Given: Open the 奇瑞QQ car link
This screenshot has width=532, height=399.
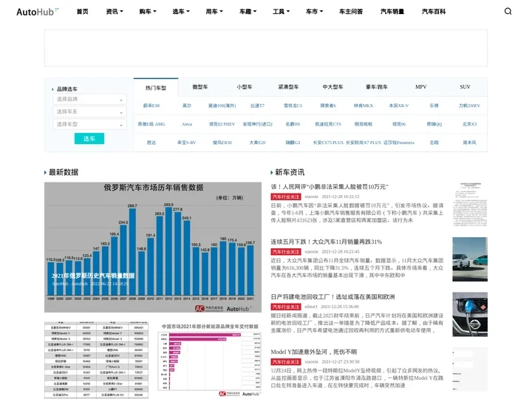Looking at the screenshot, I should point(434,124).
